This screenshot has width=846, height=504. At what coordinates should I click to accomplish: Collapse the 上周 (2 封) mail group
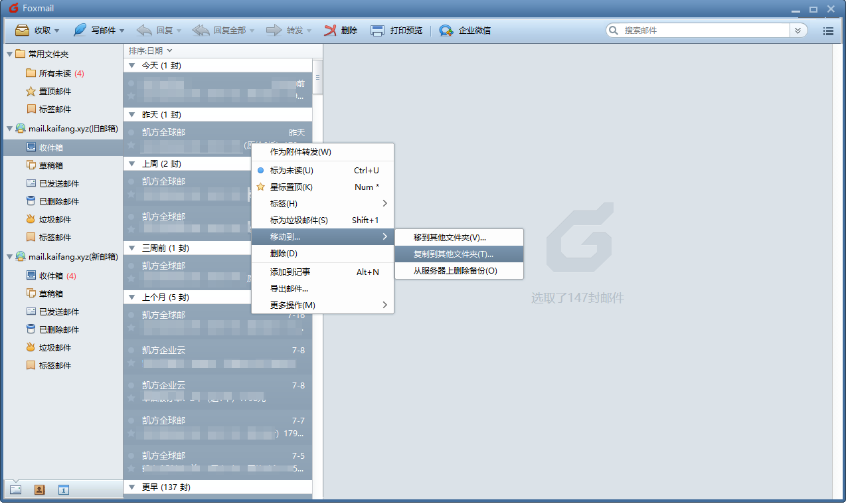[131, 164]
